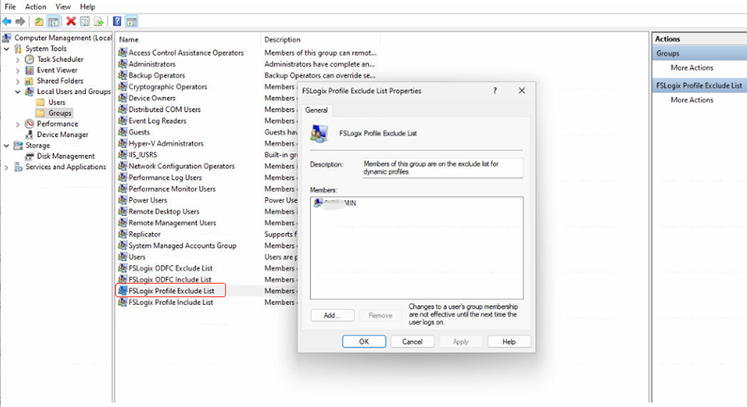This screenshot has height=407, width=747.
Task: Collapse the Local Users and Groups node
Action: 18,92
